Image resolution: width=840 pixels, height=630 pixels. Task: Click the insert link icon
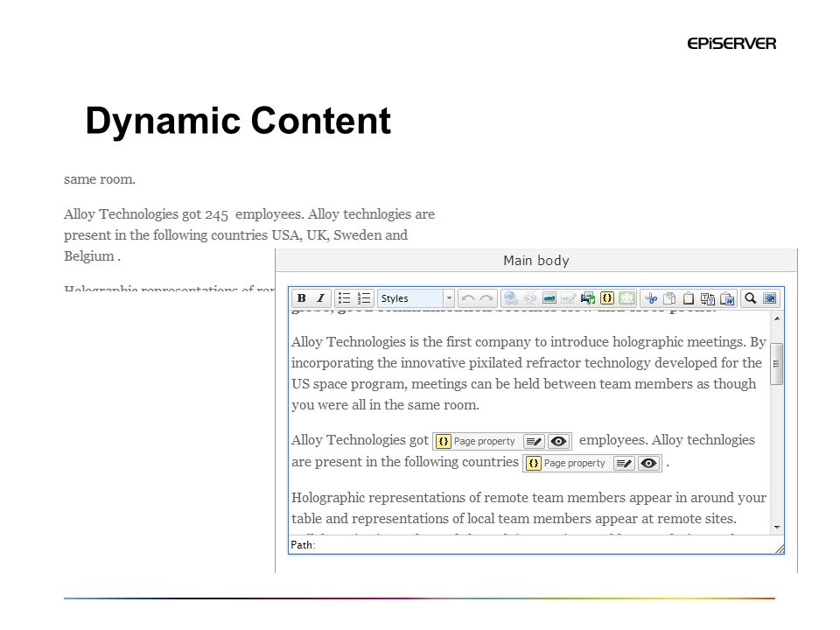(510, 298)
